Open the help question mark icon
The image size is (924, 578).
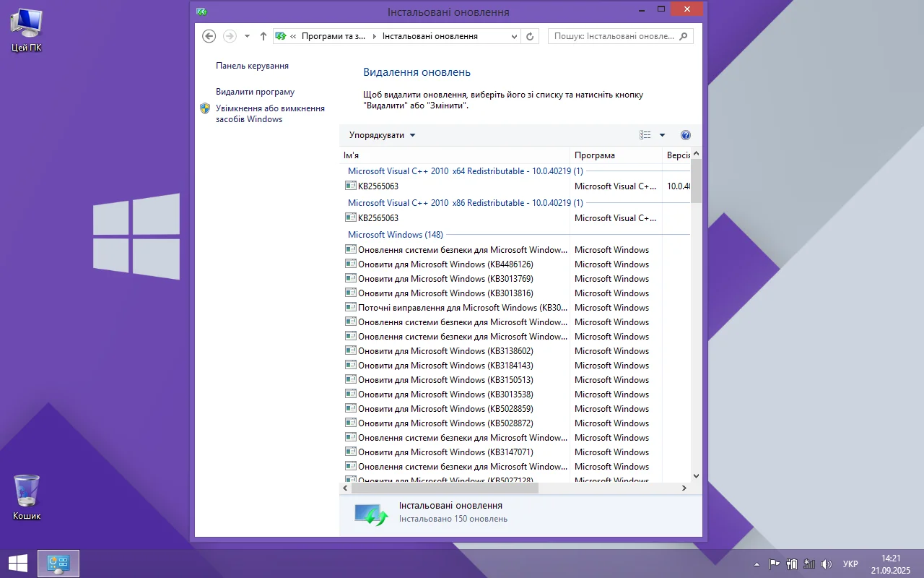coord(686,135)
